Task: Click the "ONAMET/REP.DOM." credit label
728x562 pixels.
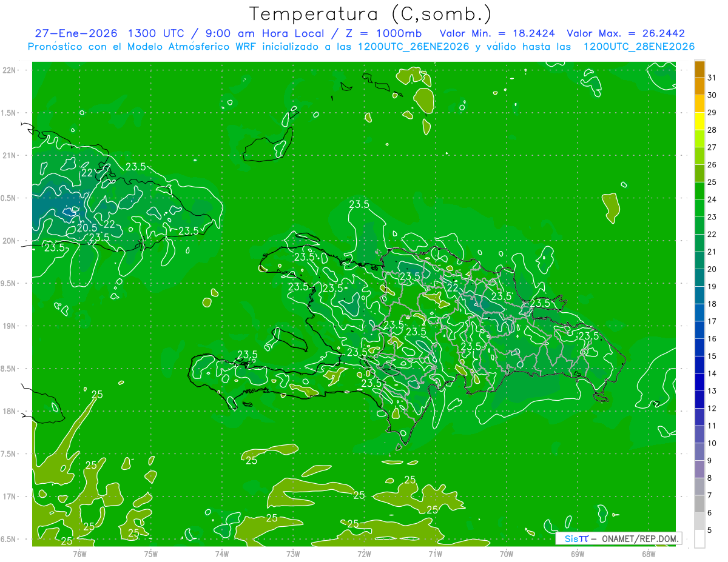Action: coord(641,539)
